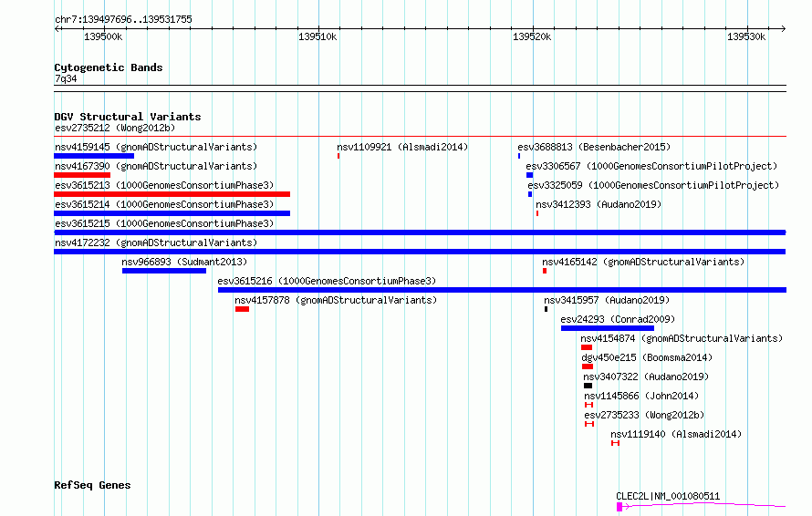Click the 139510k ruler label
Screen dimensions: 812x516
[318, 36]
